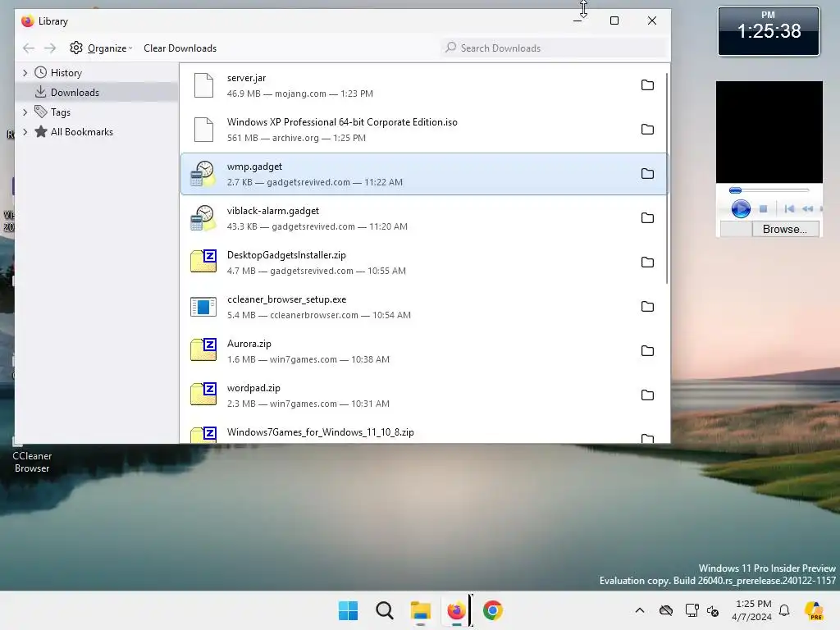This screenshot has height=630, width=840.
Task: Click the digital clock gadget
Action: pyautogui.click(x=769, y=31)
